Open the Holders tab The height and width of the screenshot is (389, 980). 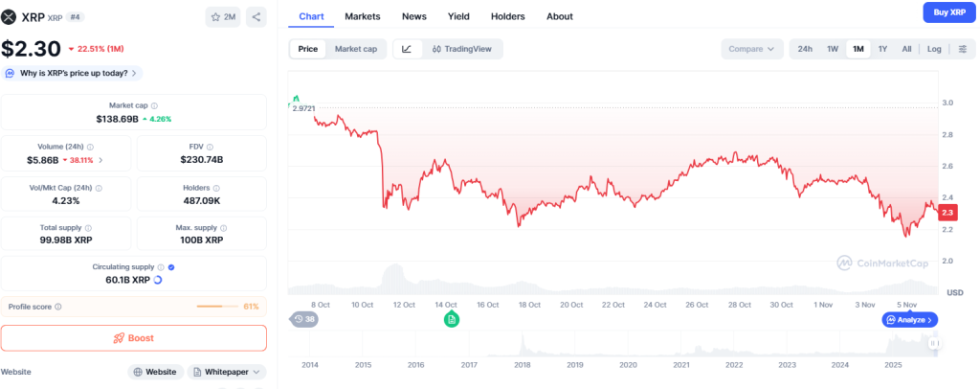(507, 16)
